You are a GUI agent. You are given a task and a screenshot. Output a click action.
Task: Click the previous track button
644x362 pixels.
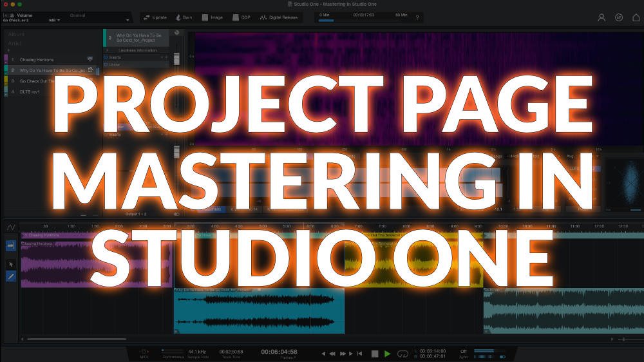[x=323, y=354]
